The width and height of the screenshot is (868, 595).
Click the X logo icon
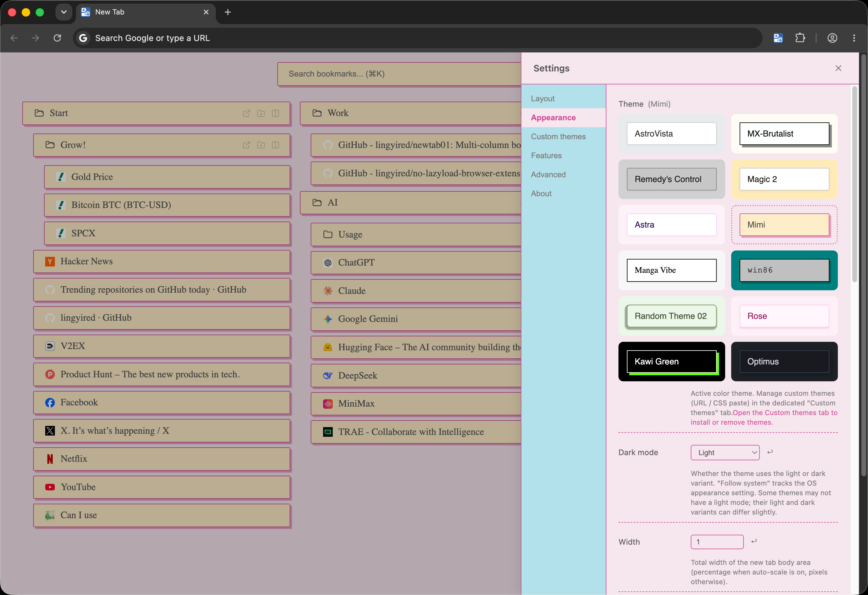pos(50,431)
